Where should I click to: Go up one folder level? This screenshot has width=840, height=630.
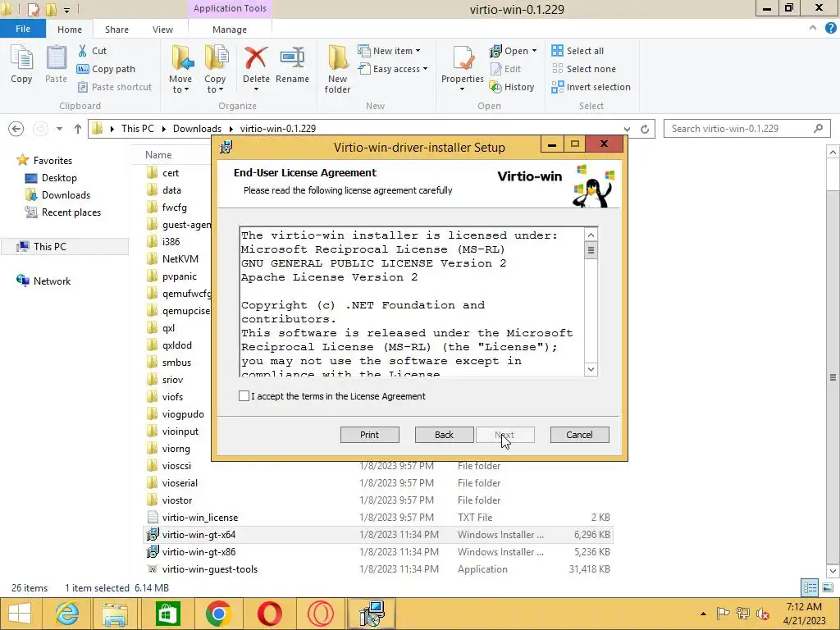[78, 129]
